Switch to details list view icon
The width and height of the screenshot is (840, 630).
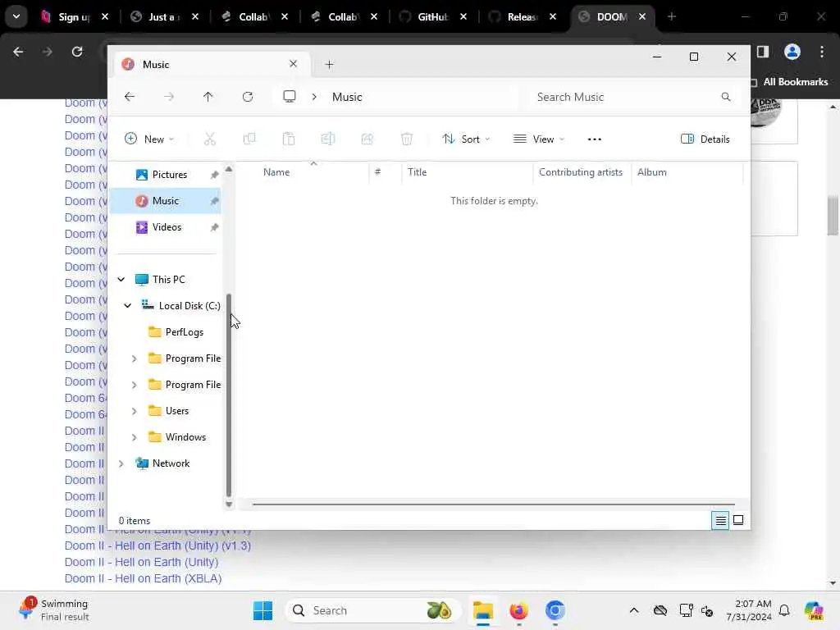(x=720, y=520)
